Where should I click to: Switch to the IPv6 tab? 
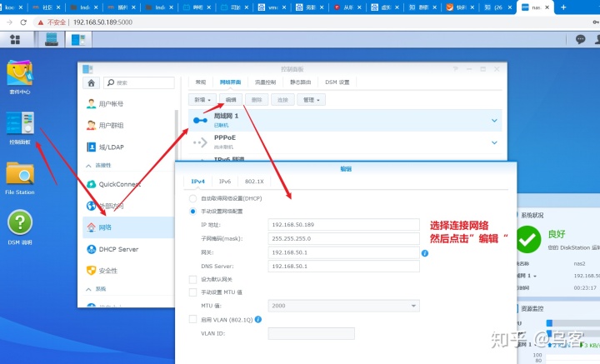click(x=225, y=182)
